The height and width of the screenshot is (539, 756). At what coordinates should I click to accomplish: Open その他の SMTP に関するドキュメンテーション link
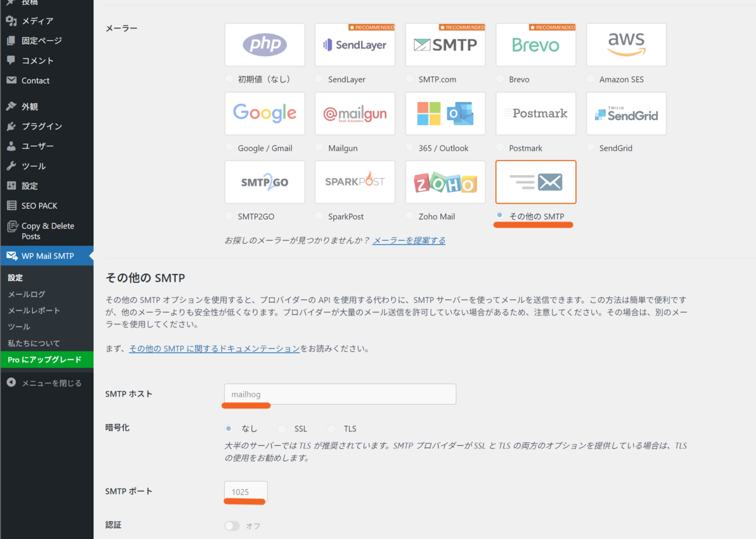pos(214,348)
